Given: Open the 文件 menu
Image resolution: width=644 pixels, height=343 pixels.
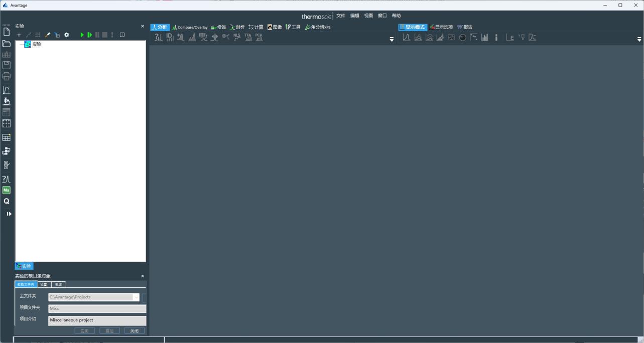Looking at the screenshot, I should pos(341,16).
